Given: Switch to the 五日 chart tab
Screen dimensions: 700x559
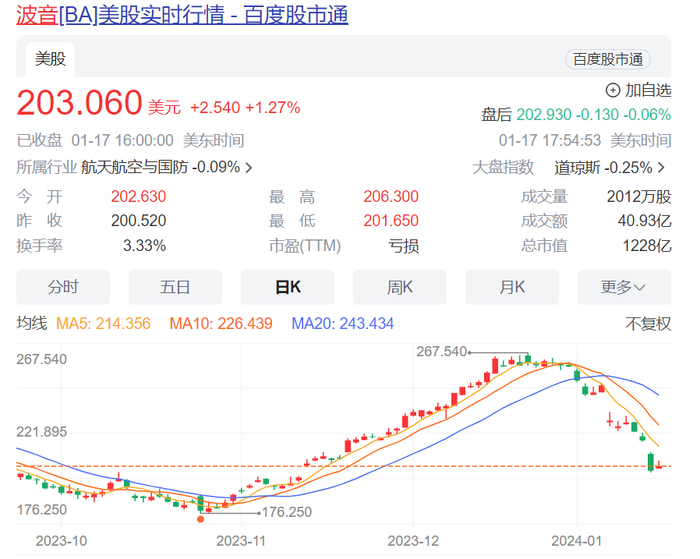Looking at the screenshot, I should pyautogui.click(x=175, y=287).
